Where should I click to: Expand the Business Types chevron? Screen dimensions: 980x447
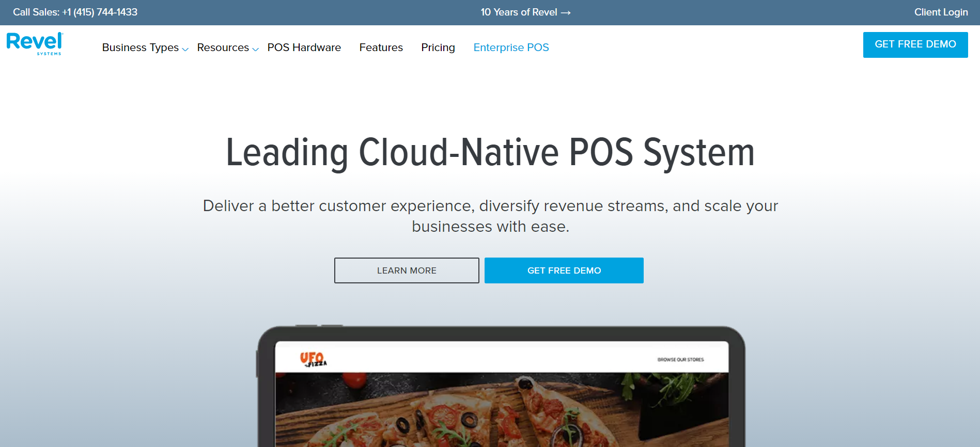tap(185, 49)
